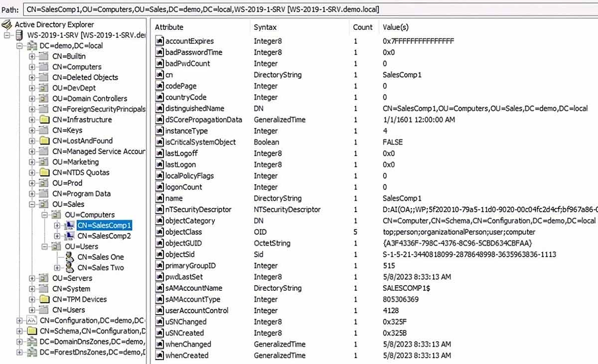Expand the OU=Prod node
This screenshot has height=364, width=598.
point(32,183)
